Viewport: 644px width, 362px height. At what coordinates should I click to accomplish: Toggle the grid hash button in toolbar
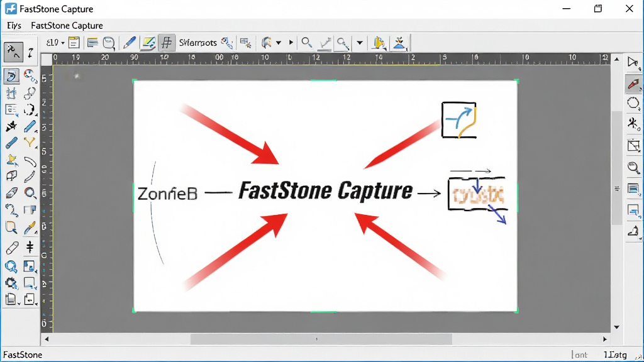pyautogui.click(x=166, y=42)
